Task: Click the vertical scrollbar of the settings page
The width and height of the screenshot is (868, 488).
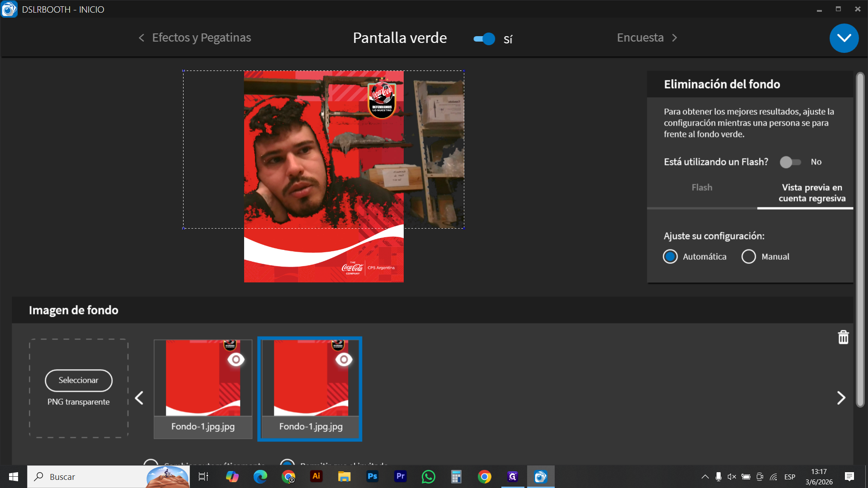Action: pos(860,239)
